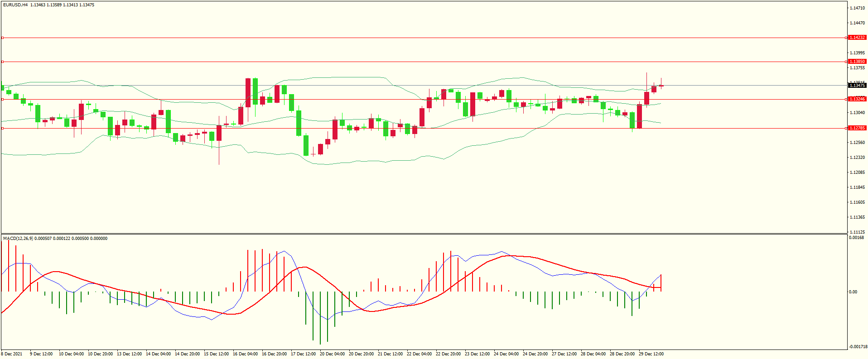
Task: Click the 10 Dec 20:00 time label
Action: pos(100,354)
